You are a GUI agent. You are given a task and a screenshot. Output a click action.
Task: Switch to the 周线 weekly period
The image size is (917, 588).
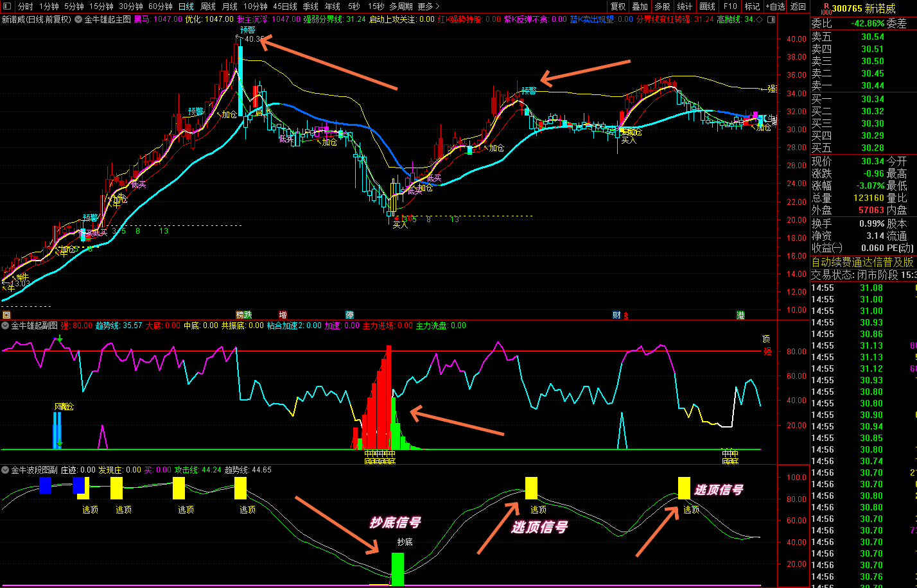tap(208, 6)
